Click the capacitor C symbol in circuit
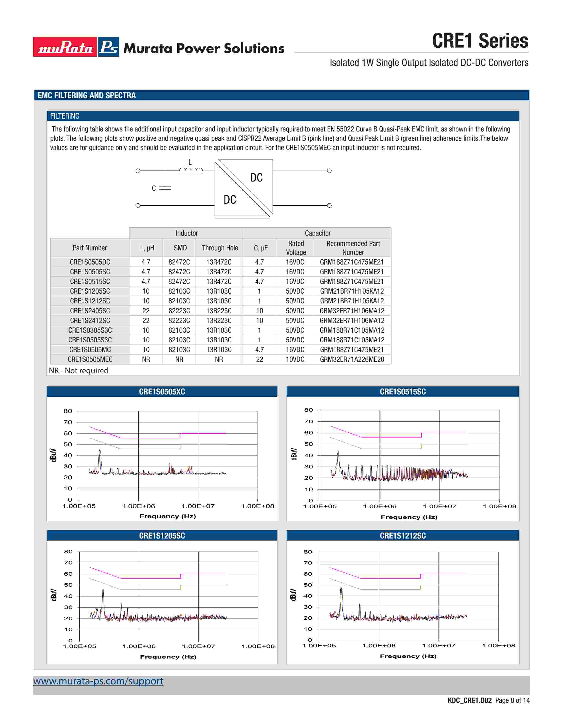Image resolution: width=563 pixels, height=728 pixels. click(165, 188)
